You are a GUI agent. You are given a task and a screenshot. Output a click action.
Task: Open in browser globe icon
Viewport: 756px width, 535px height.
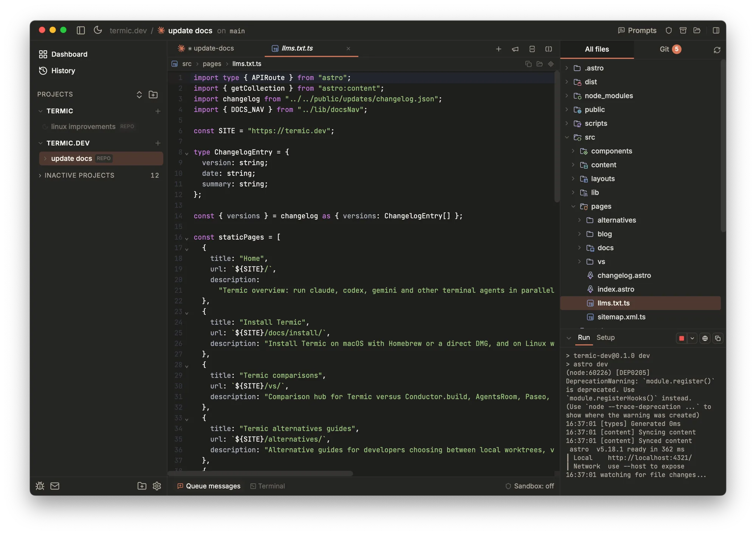coord(705,338)
